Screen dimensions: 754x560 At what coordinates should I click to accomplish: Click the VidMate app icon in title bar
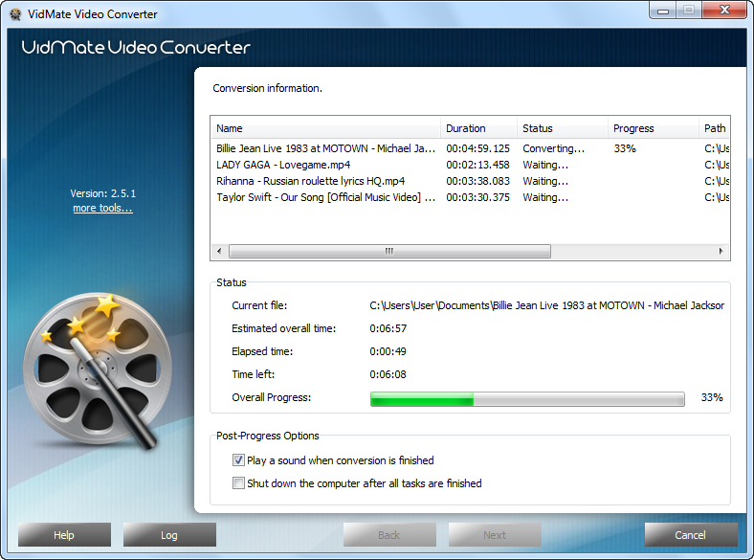[15, 14]
